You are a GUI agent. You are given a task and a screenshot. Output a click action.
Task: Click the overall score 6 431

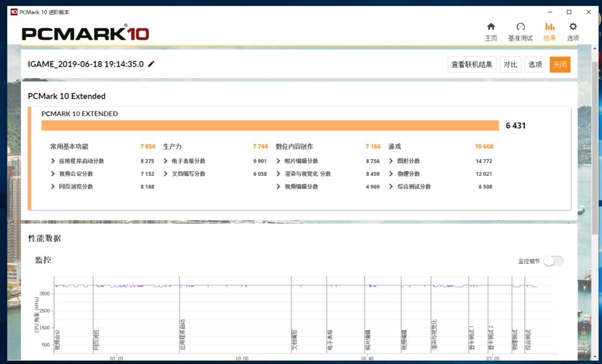click(x=516, y=125)
